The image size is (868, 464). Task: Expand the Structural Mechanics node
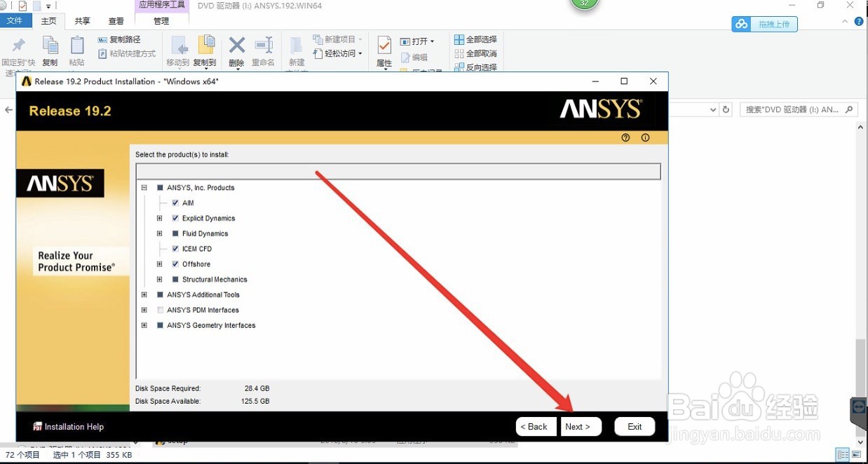[160, 280]
